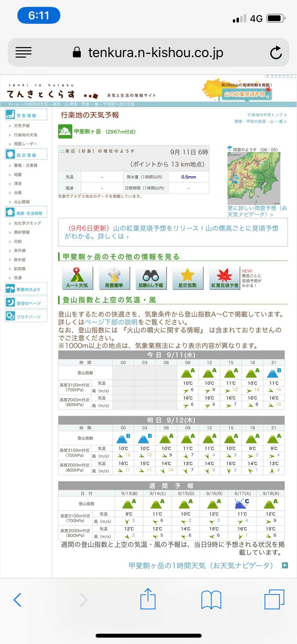The image size is (297, 644).
Task: Open the 紅葉見頃予想 maple leaf icon
Action: pos(224,278)
